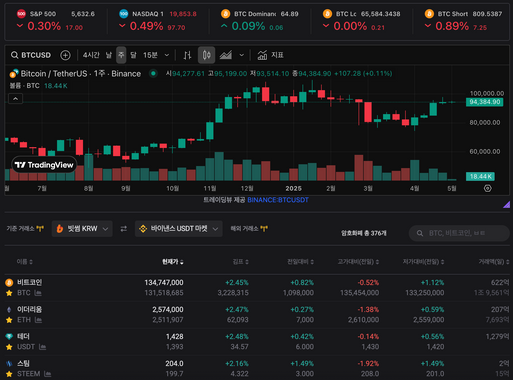Open the indicators (지표) icon
The image size is (513, 380).
click(262, 55)
